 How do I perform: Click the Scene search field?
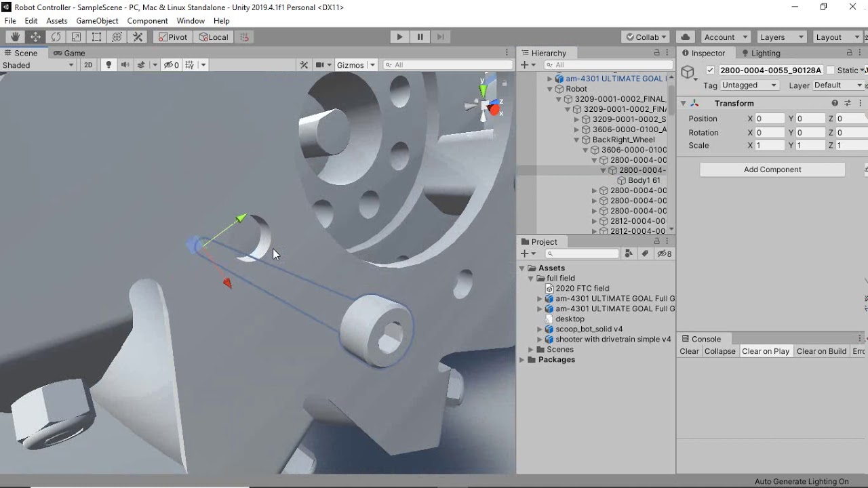[x=448, y=65]
